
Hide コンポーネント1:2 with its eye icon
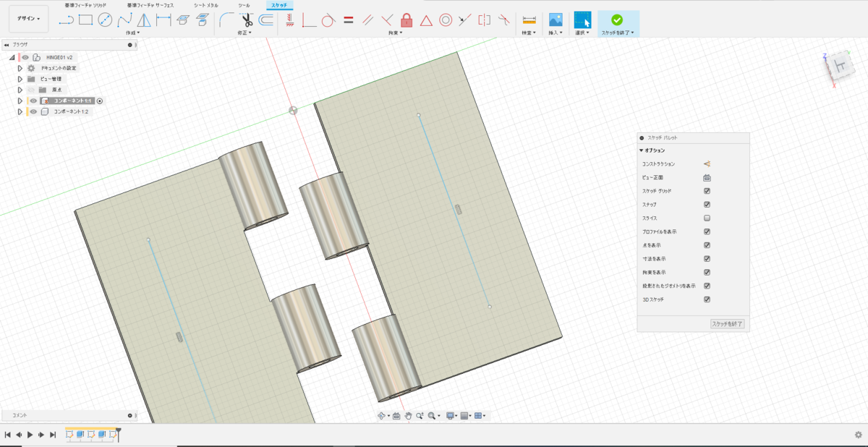33,112
